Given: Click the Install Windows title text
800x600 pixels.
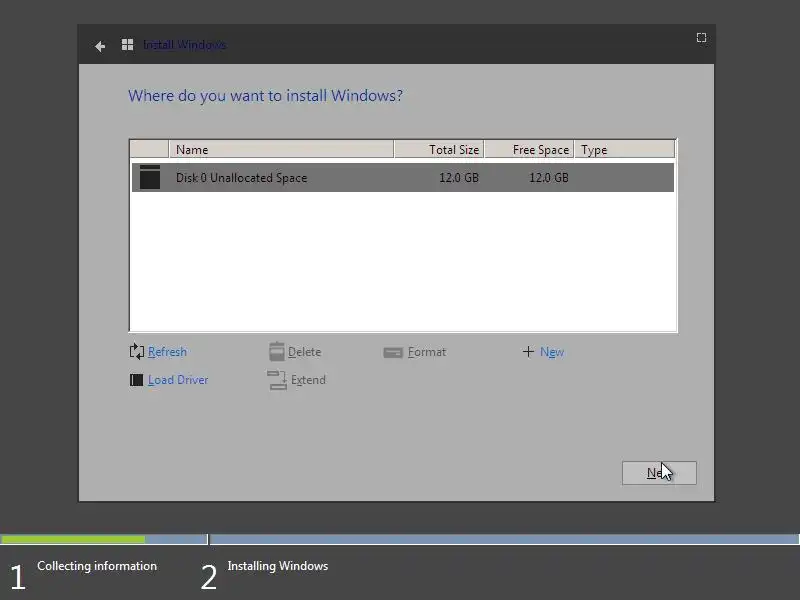Looking at the screenshot, I should (x=185, y=45).
